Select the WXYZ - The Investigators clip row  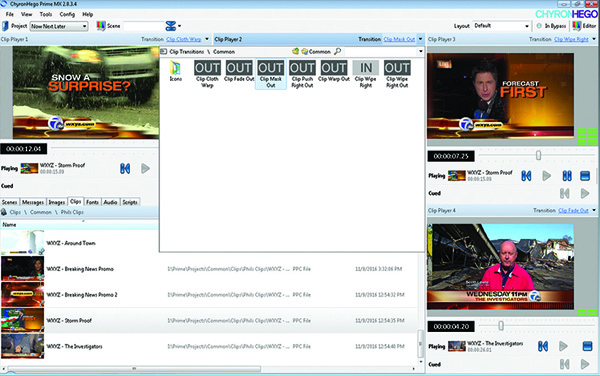pyautogui.click(x=209, y=346)
